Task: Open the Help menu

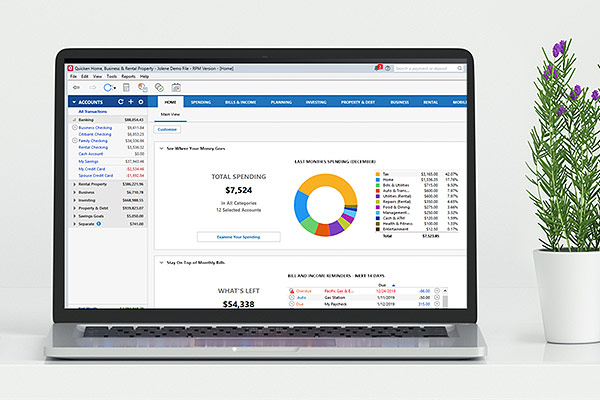Action: [x=144, y=77]
